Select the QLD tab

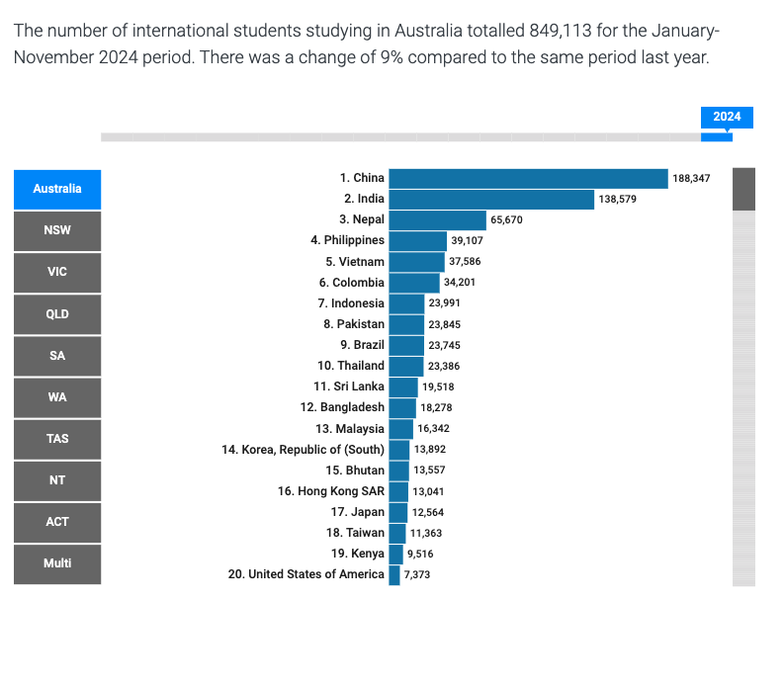point(57,314)
